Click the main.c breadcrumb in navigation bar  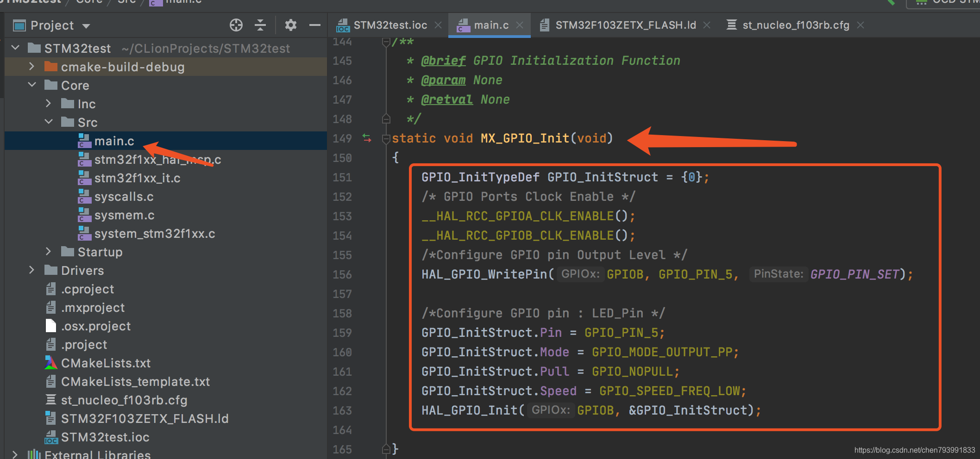tap(183, 2)
